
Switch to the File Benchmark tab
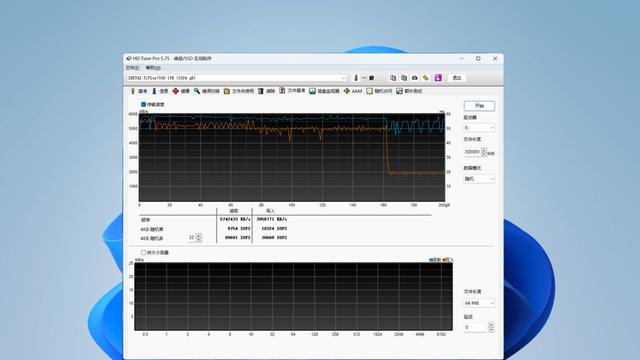(x=292, y=91)
